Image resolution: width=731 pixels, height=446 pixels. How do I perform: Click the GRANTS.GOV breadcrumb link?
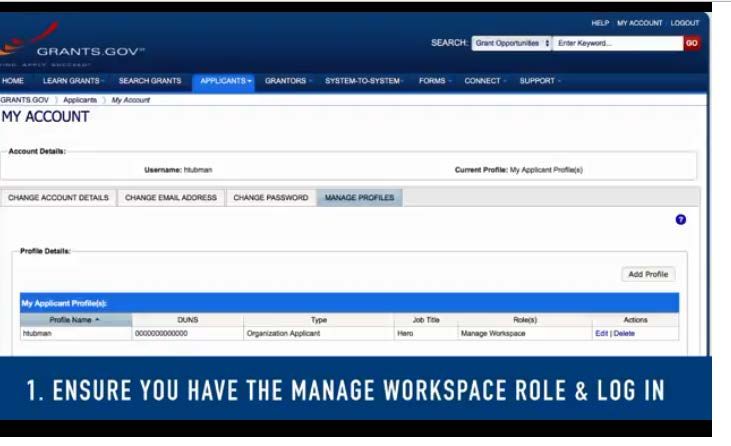point(24,100)
